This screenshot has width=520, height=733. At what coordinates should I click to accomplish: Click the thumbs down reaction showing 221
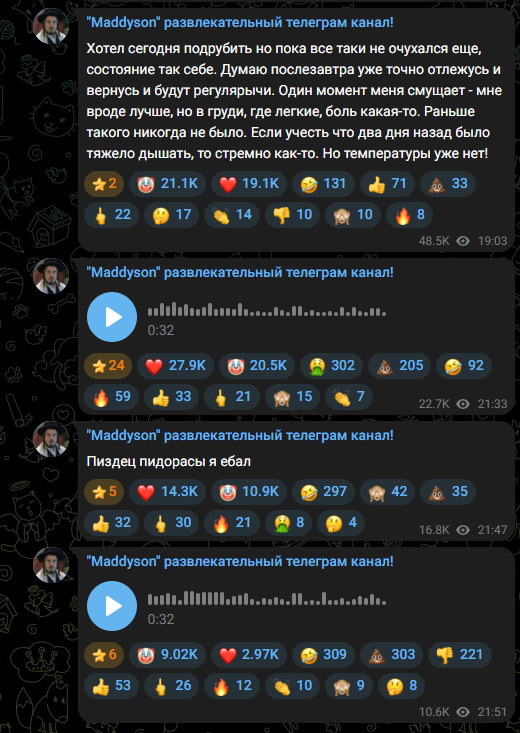point(460,654)
